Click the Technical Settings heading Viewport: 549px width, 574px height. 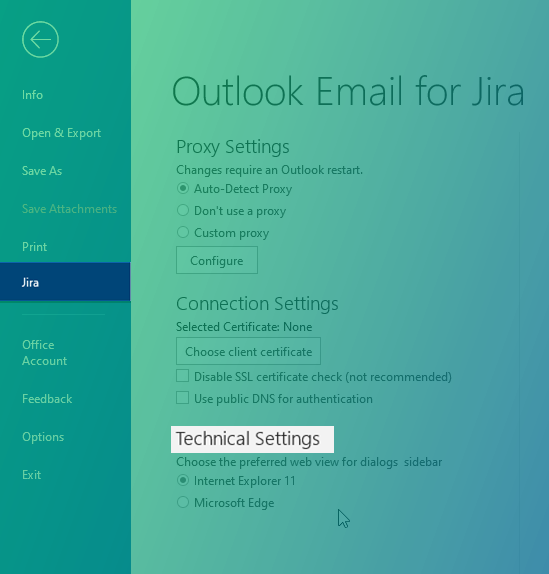point(248,439)
